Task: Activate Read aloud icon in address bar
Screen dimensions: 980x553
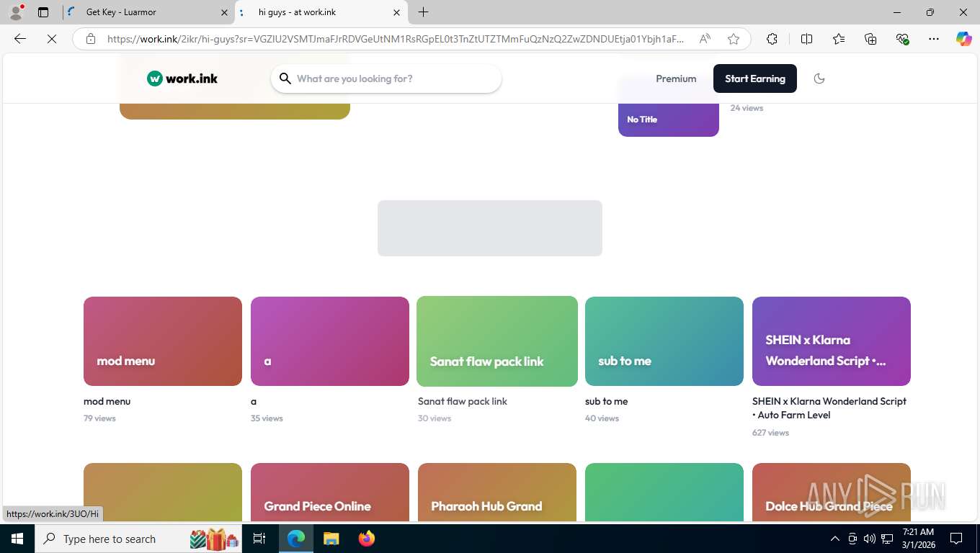Action: tap(705, 39)
